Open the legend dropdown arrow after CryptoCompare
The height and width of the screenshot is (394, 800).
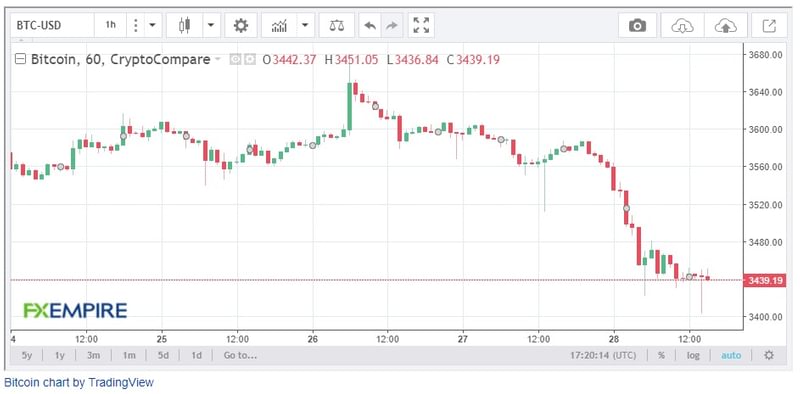[x=218, y=60]
